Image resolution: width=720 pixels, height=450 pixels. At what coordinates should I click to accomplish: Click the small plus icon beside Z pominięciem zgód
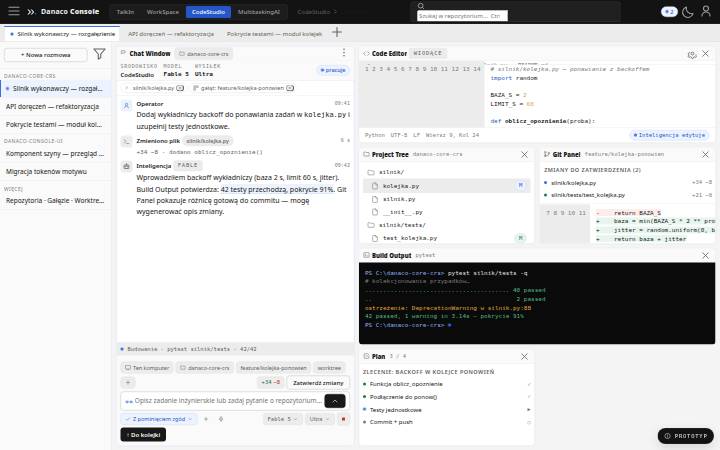pyautogui.click(x=206, y=419)
